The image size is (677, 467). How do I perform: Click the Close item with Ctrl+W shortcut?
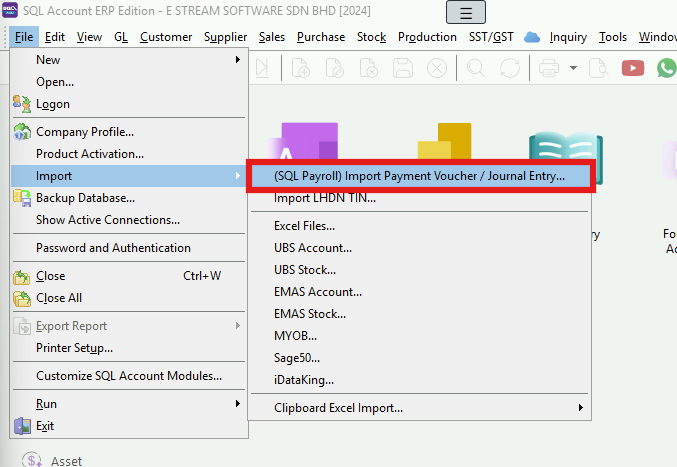coord(129,276)
